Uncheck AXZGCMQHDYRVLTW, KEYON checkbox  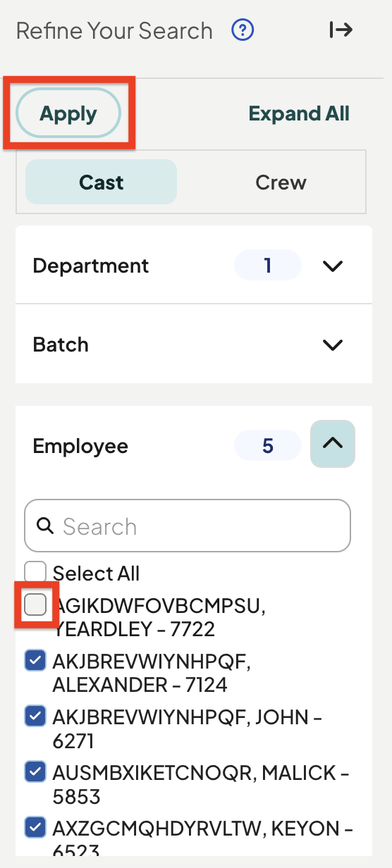[35, 827]
